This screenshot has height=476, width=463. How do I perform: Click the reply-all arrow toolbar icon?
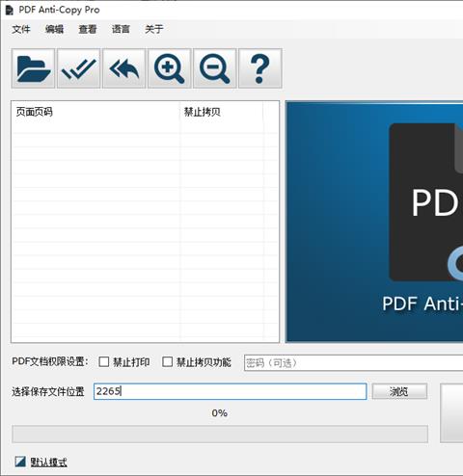pyautogui.click(x=124, y=68)
